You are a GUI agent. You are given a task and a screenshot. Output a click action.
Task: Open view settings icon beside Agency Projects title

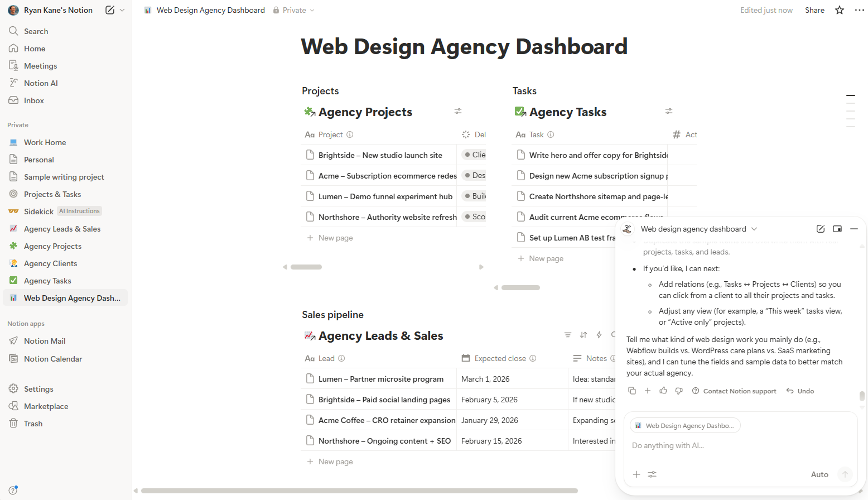coord(457,111)
